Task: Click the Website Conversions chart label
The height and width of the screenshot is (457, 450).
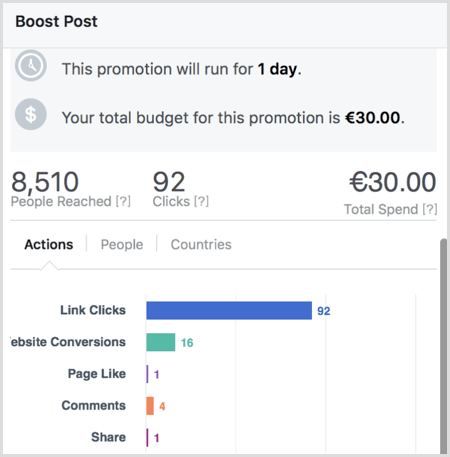Action: pyautogui.click(x=68, y=342)
